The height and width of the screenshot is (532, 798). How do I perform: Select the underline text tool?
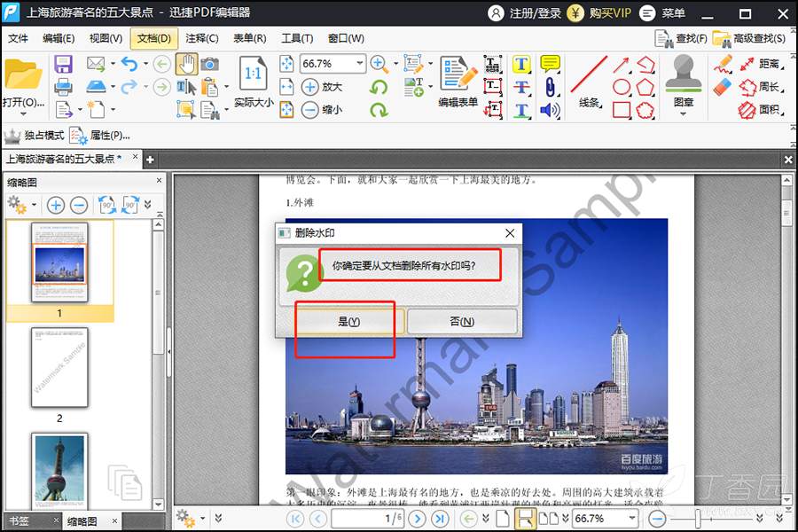(521, 110)
